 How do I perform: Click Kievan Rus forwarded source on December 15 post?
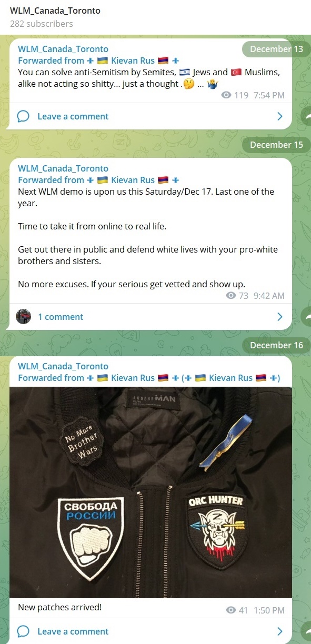point(133,180)
